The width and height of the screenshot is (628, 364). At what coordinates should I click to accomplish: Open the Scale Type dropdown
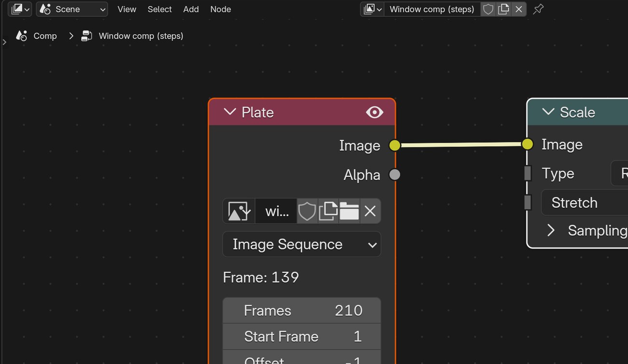[x=619, y=173]
